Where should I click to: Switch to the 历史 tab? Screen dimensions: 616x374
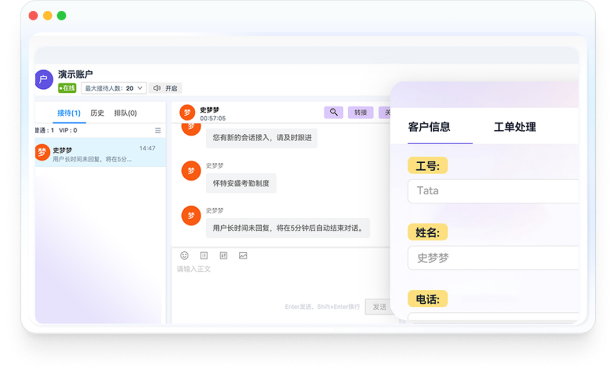click(x=97, y=113)
